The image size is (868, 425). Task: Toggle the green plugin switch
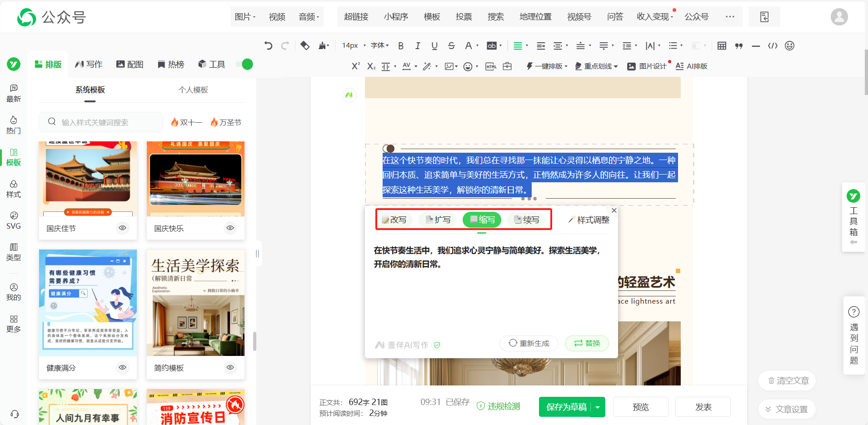click(x=244, y=64)
